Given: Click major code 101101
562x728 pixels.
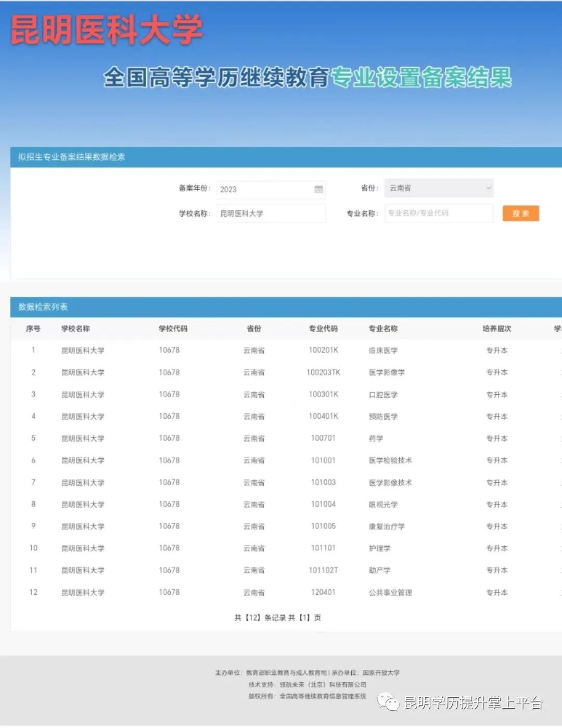Looking at the screenshot, I should tap(323, 548).
